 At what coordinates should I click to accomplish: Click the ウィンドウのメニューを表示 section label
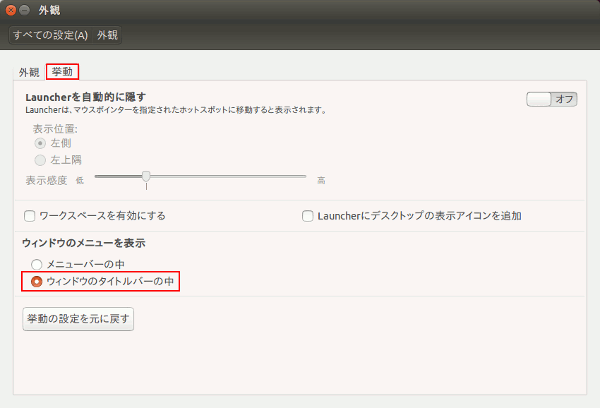(84, 243)
